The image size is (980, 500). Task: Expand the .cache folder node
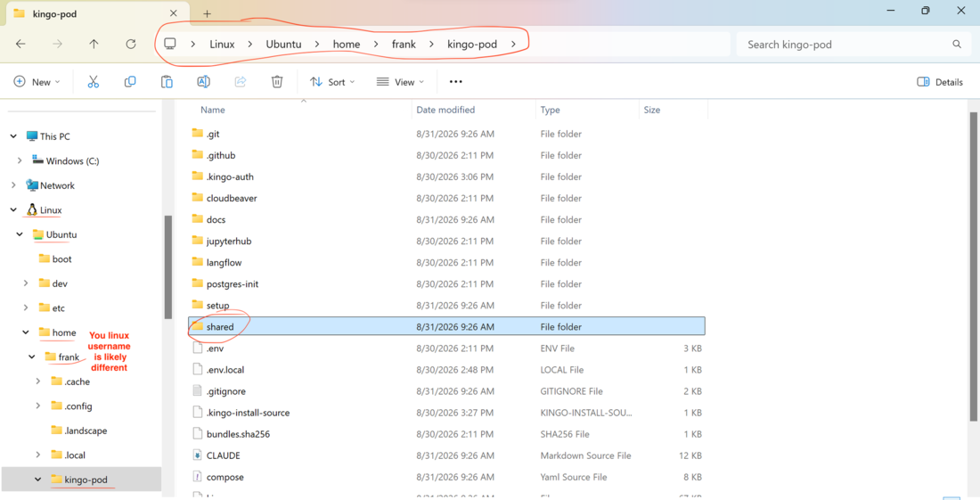[x=38, y=381]
